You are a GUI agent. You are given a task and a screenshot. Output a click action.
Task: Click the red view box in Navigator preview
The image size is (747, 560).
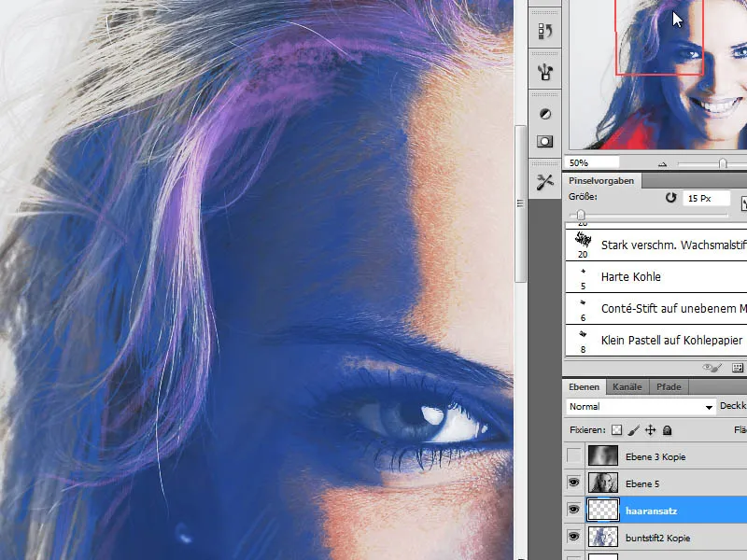(659, 37)
